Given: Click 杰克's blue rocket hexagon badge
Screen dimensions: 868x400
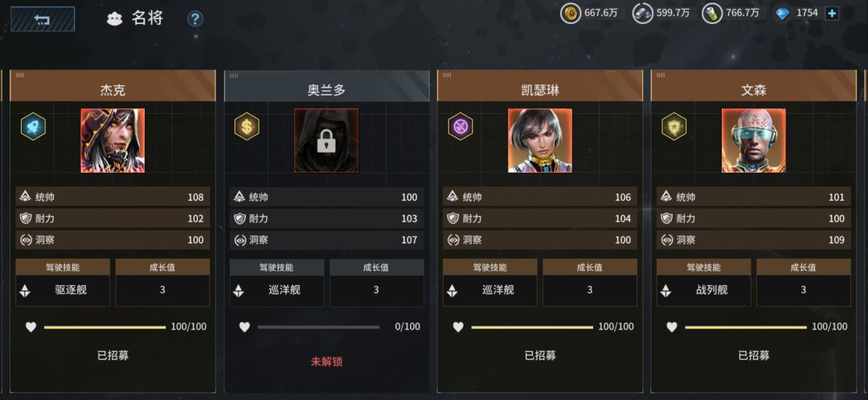Looking at the screenshot, I should point(33,126).
